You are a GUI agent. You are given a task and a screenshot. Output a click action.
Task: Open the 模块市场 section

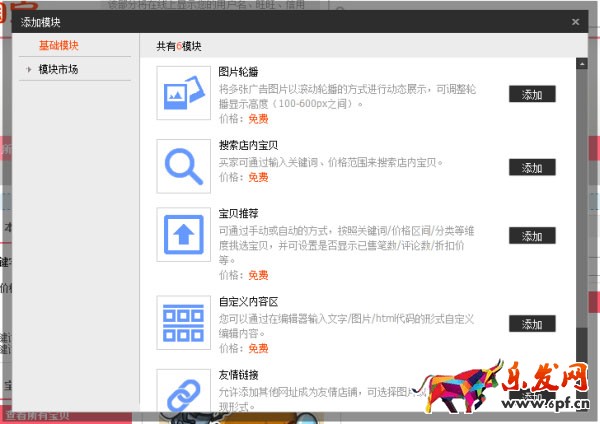point(58,69)
